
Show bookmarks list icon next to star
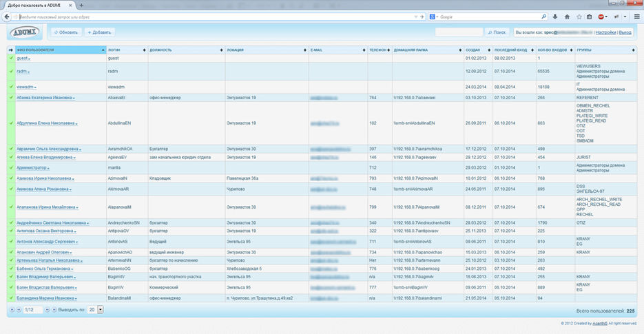590,17
